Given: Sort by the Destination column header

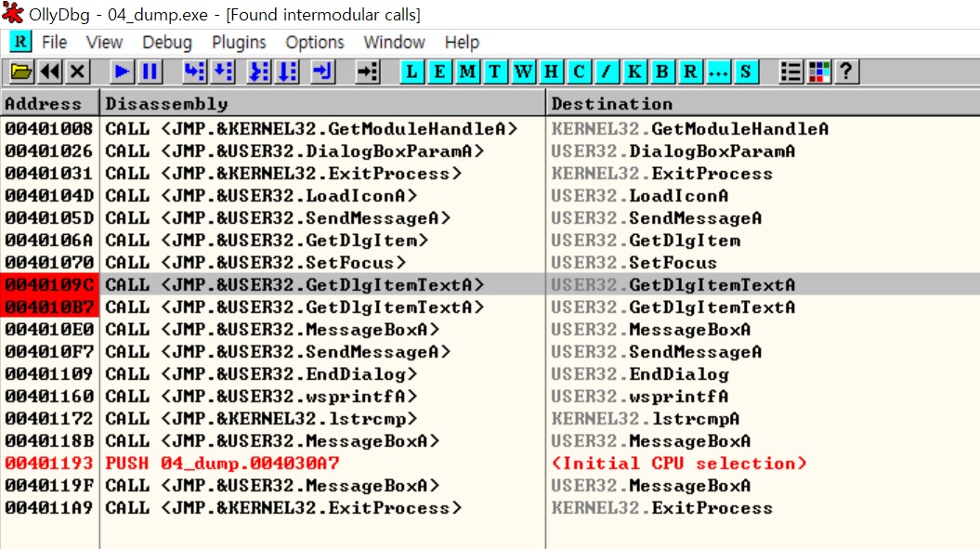Looking at the screenshot, I should point(764,103).
